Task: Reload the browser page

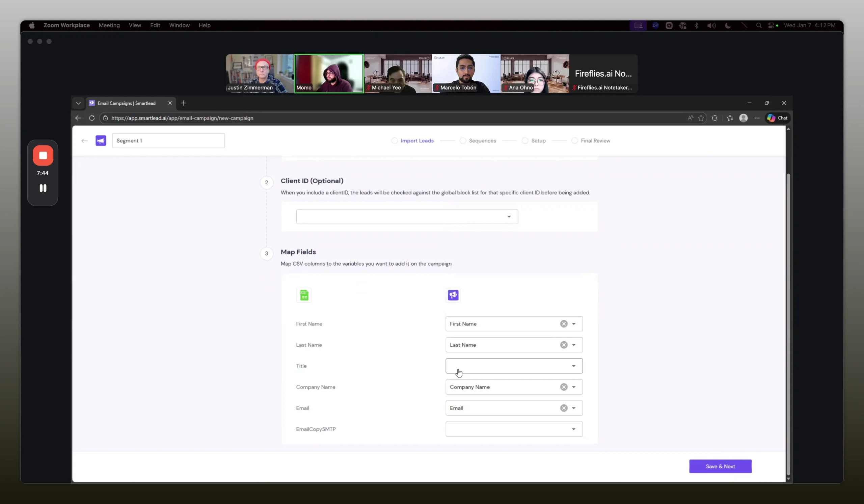Action: pos(91,118)
